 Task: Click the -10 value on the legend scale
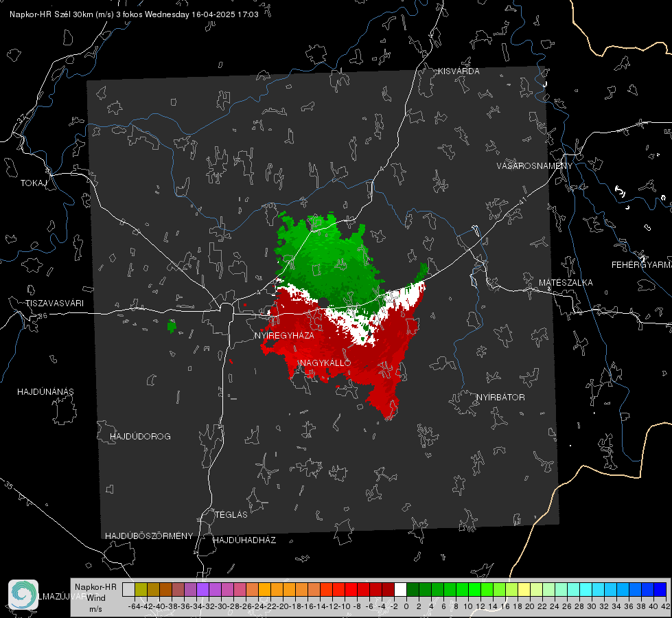coord(344,606)
